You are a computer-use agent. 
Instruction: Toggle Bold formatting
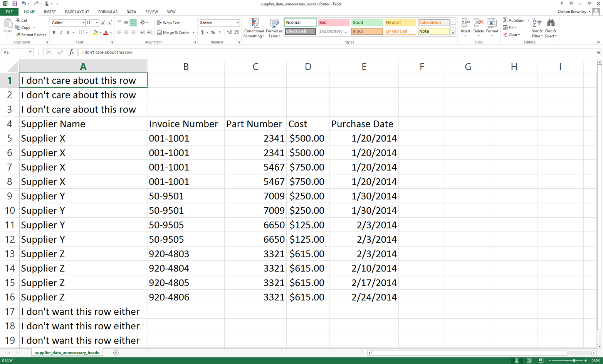pyautogui.click(x=54, y=33)
